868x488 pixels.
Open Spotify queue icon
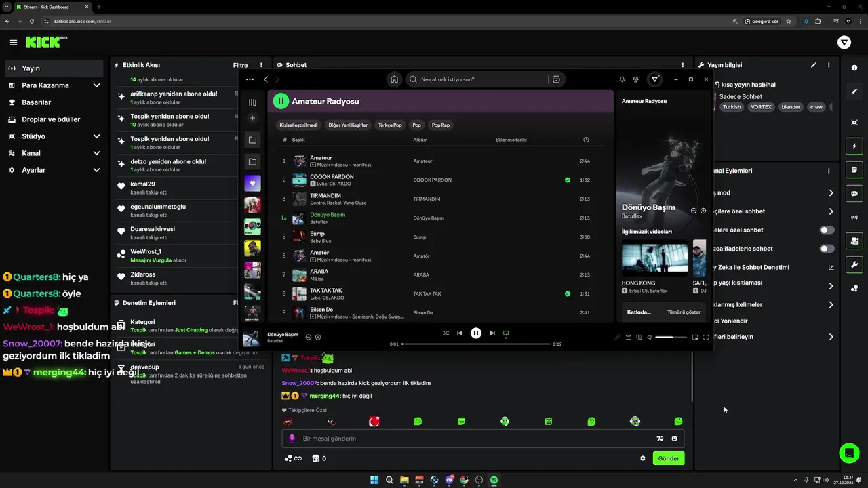628,337
